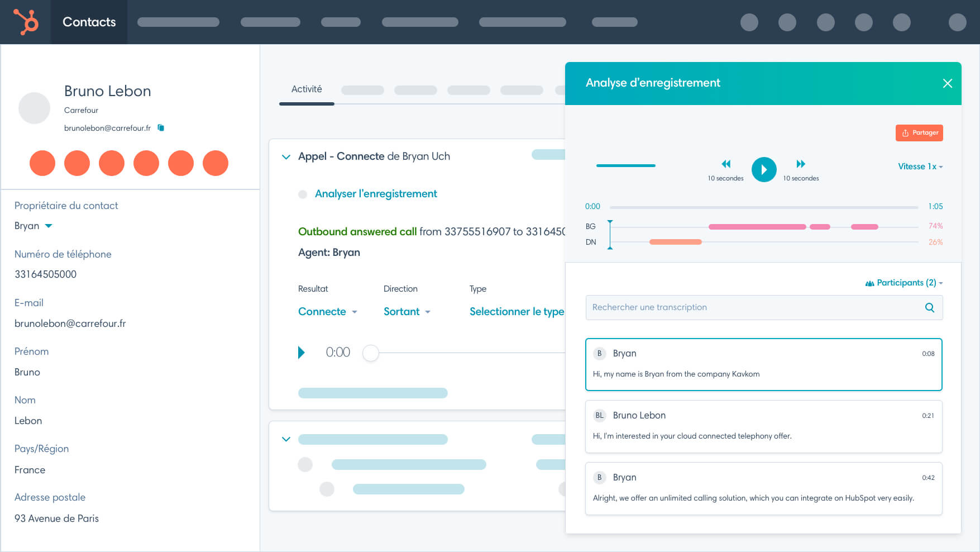
Task: Click the Agent: Bryan text
Action: 329,253
